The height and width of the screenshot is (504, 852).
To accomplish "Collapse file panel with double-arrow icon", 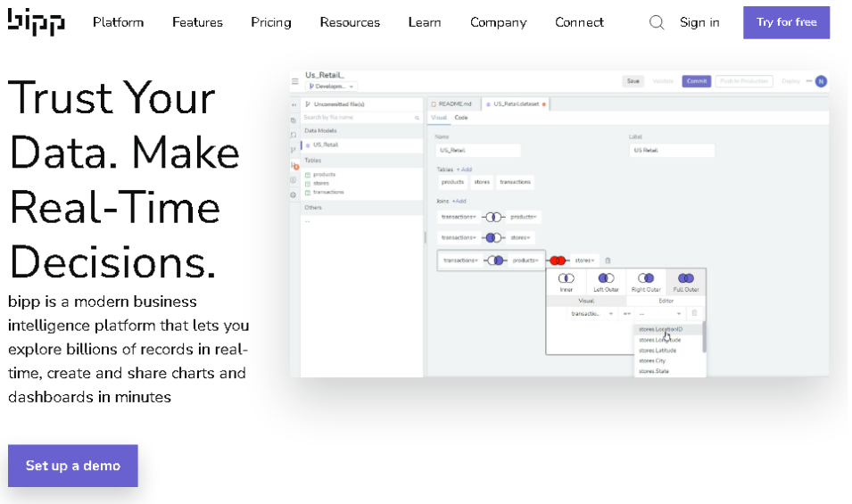I will coord(294,105).
